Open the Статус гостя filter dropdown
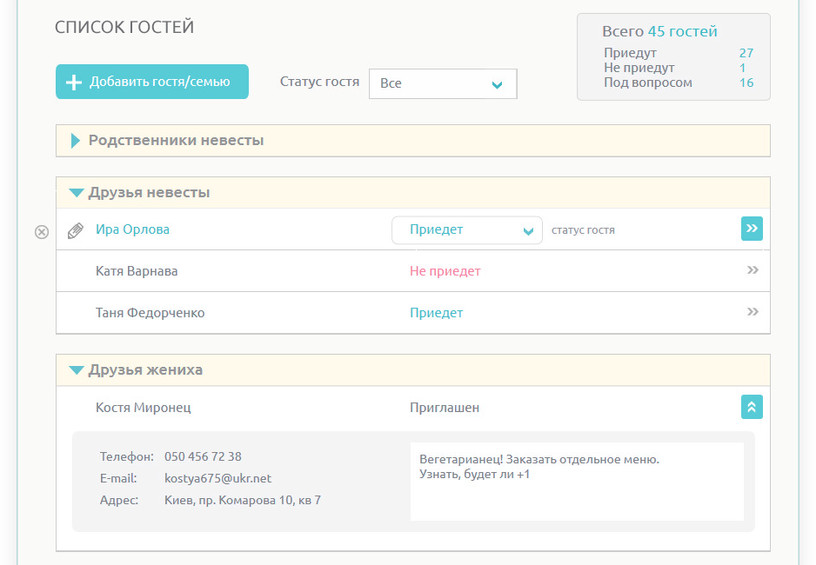The height and width of the screenshot is (565, 816). click(x=443, y=84)
